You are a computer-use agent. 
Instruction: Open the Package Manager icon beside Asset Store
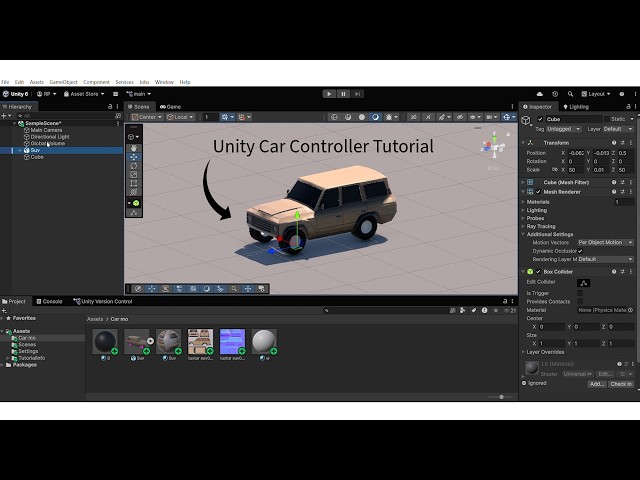[116, 94]
